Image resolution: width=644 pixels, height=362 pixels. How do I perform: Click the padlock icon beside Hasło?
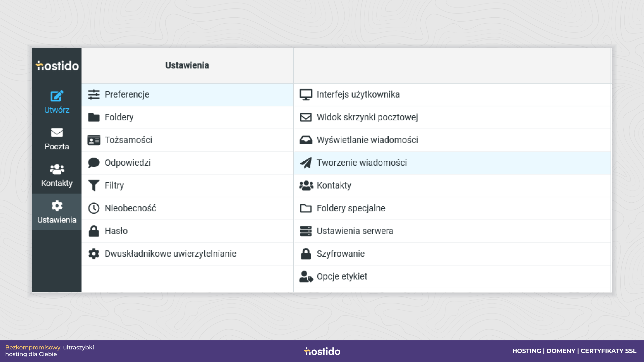94,231
